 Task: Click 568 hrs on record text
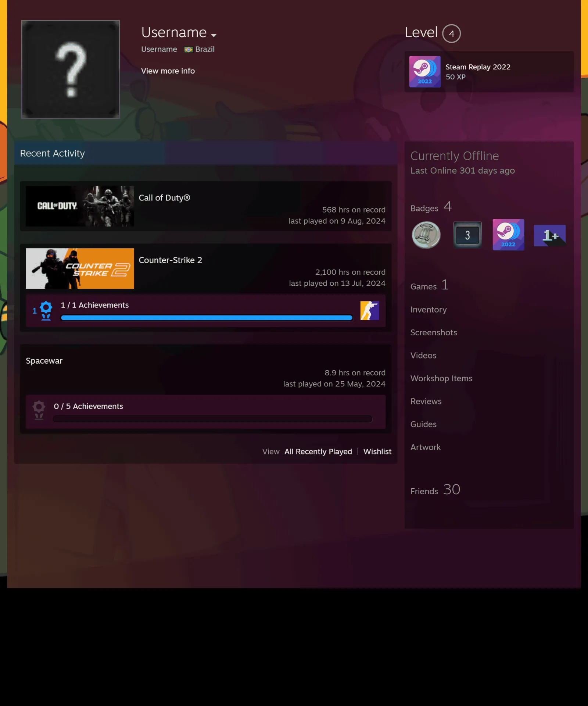pyautogui.click(x=354, y=210)
